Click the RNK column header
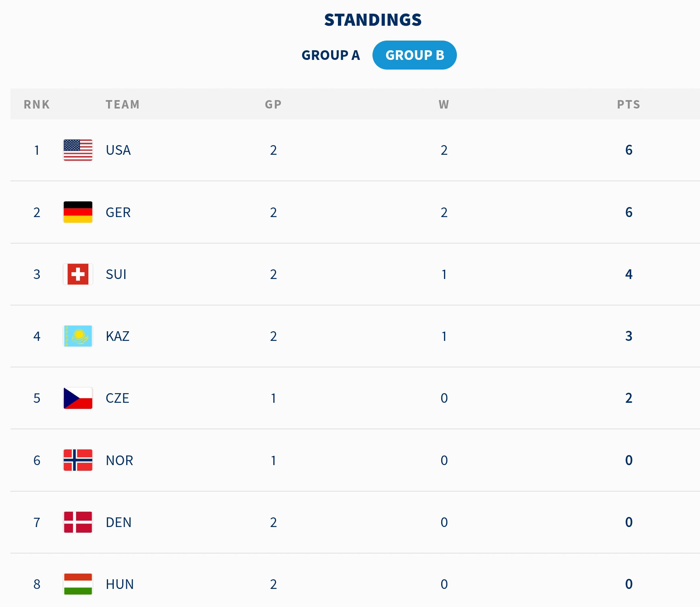The image size is (700, 607). tap(37, 105)
